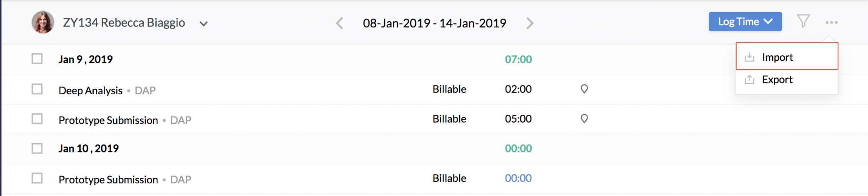
Task: Select the Jan 10, 2019 checkbox
Action: click(x=37, y=149)
